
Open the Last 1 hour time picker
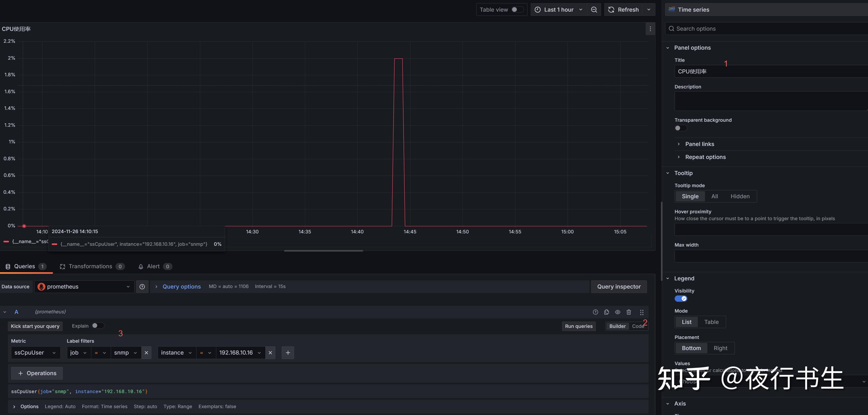[559, 10]
